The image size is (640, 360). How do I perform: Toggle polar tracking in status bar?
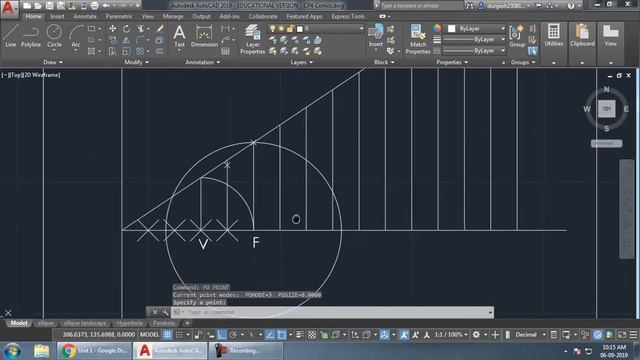coord(233,335)
